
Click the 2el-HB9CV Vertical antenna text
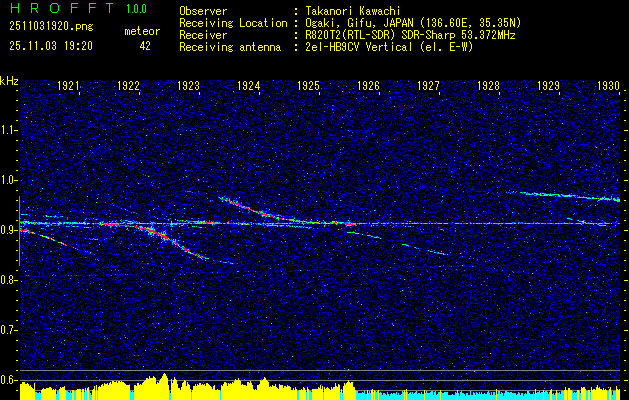click(x=389, y=47)
